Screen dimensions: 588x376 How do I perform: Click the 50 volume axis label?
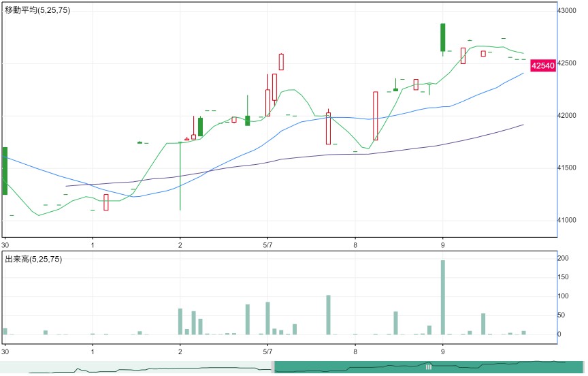click(561, 315)
